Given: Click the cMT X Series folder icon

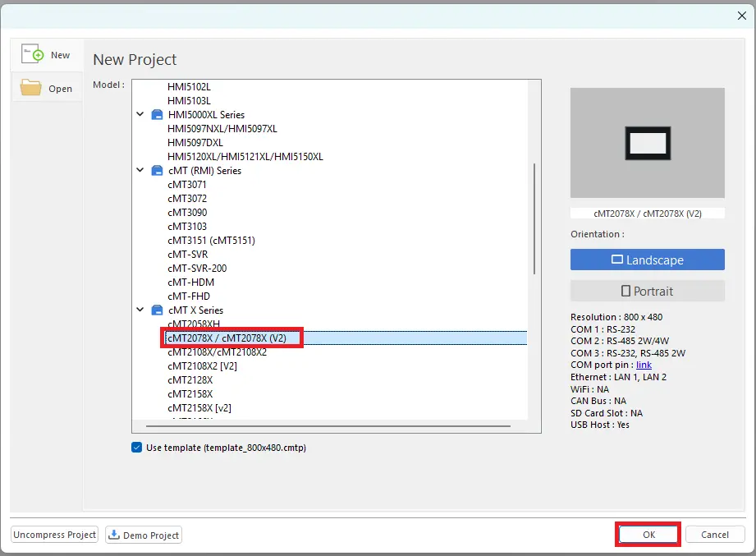Looking at the screenshot, I should click(x=157, y=310).
